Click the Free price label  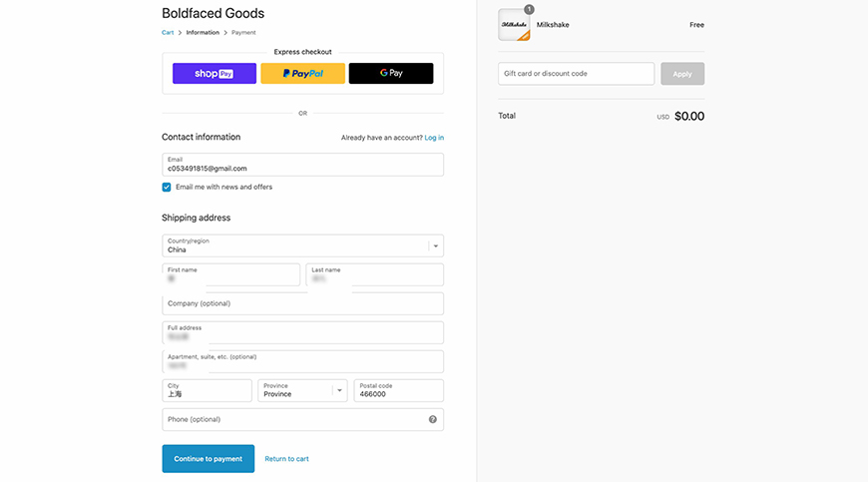click(x=697, y=25)
